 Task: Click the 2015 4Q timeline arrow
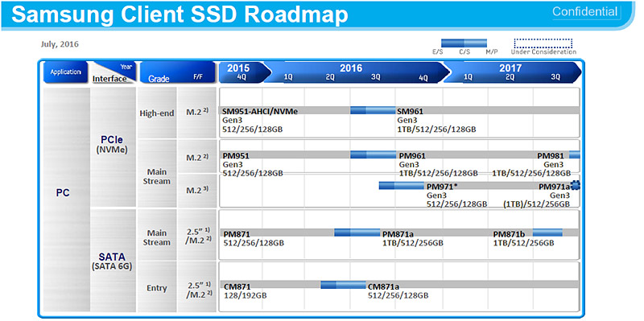[245, 72]
